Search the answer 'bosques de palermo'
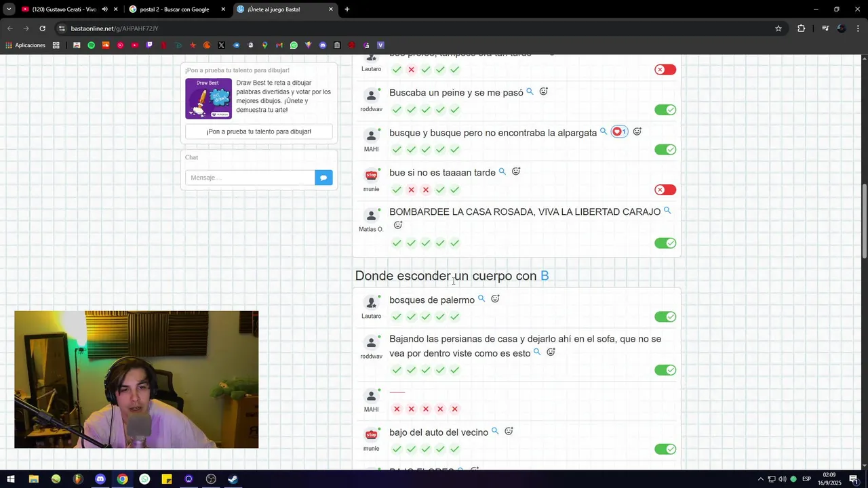This screenshot has width=868, height=488. tap(481, 298)
